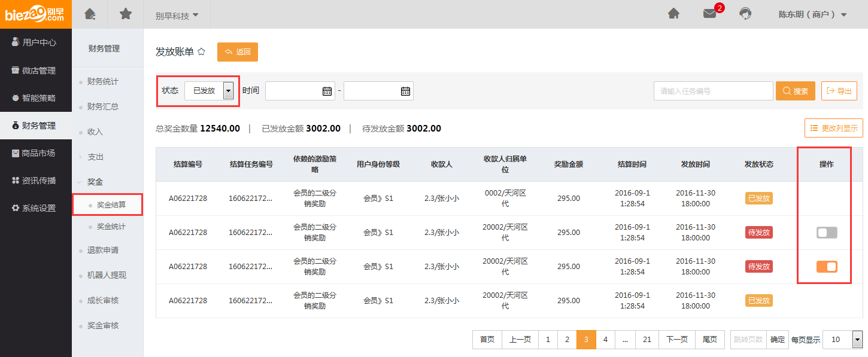
Task: Go to page 2
Action: [x=567, y=339]
